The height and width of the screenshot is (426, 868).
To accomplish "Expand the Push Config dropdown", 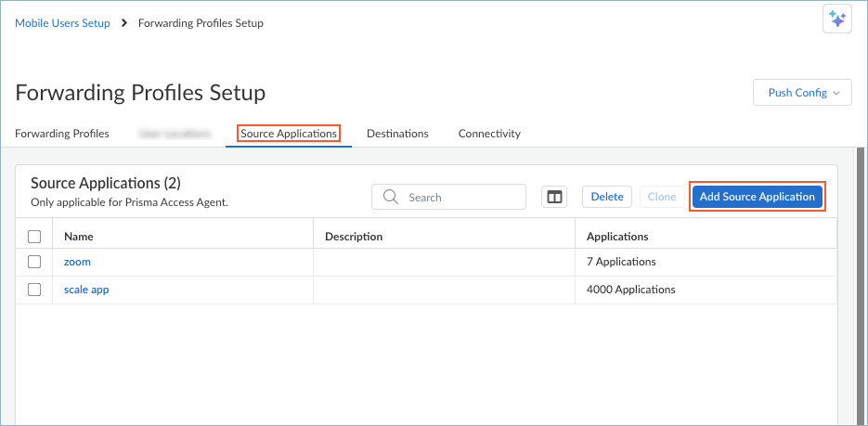I will tap(802, 93).
